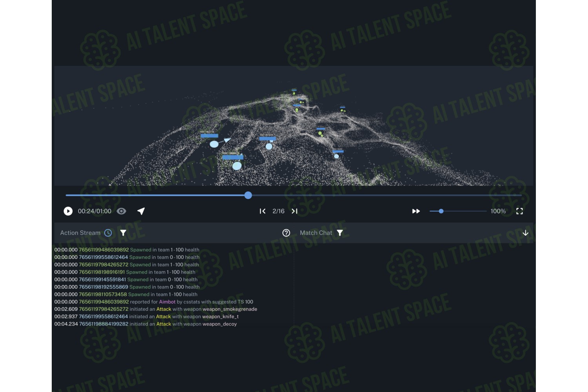Click the 100% speed value
The image size is (588, 392).
[x=498, y=211]
